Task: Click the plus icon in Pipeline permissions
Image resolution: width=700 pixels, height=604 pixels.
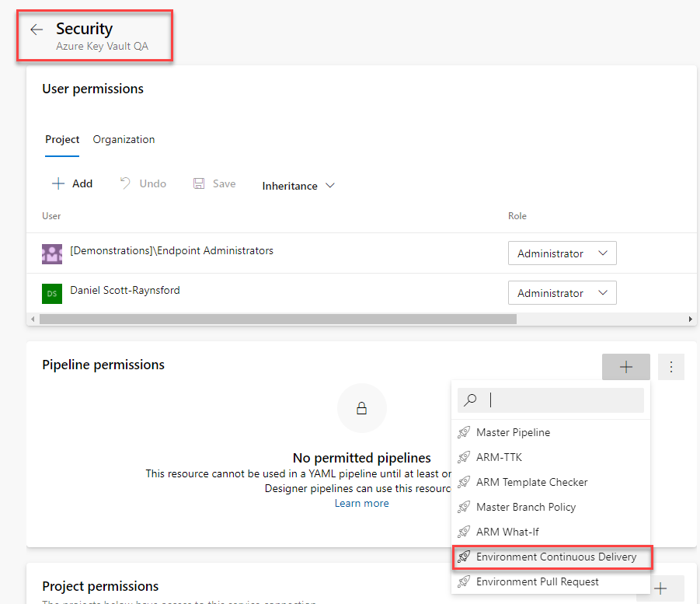Action: tap(626, 367)
